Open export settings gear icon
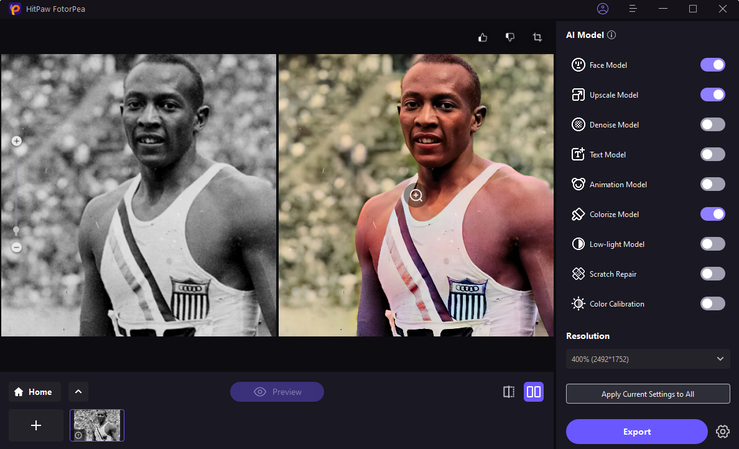739x449 pixels. pyautogui.click(x=723, y=432)
